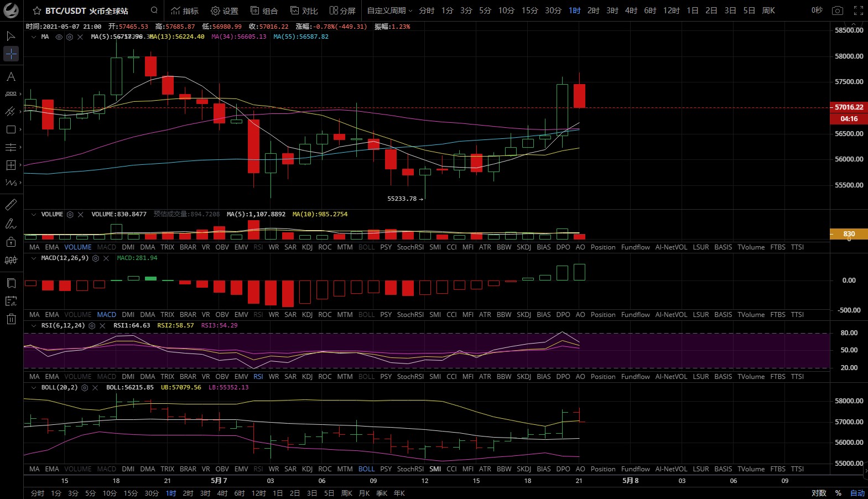Pick the ruler measurement tool
This screenshot has width=868, height=499.
pos(11,205)
